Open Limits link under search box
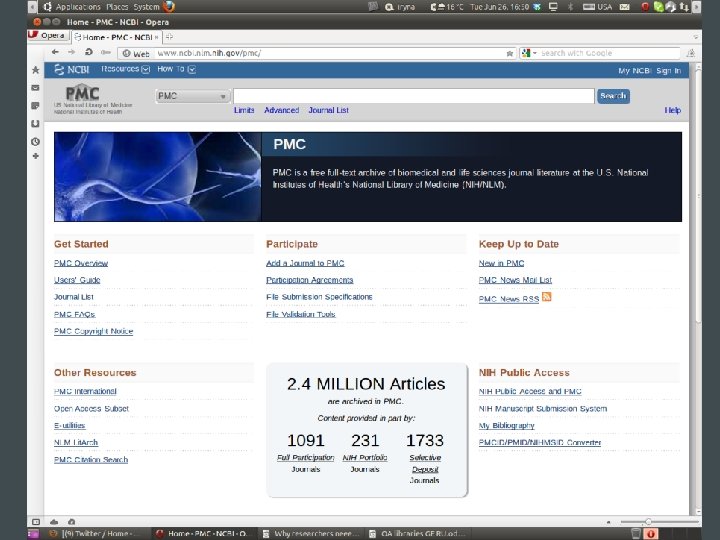The image size is (720, 540). click(244, 110)
